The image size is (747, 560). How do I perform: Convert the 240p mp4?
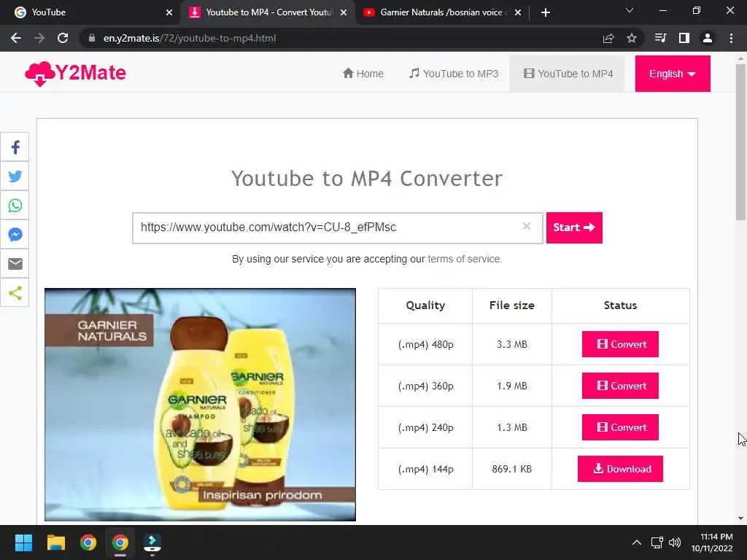(x=620, y=427)
